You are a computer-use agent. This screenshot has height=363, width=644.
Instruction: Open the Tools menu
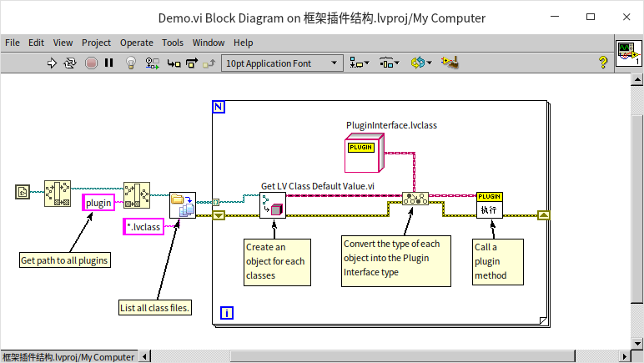173,43
